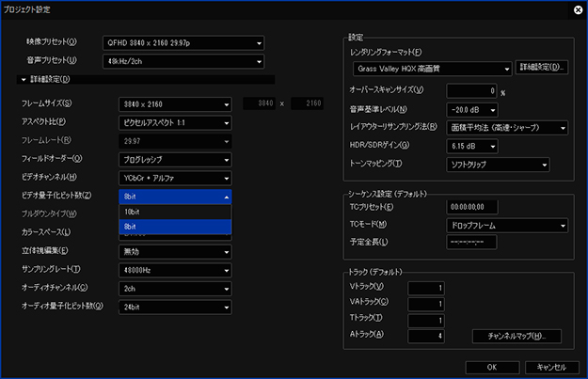Click the VA track count field

[426, 304]
